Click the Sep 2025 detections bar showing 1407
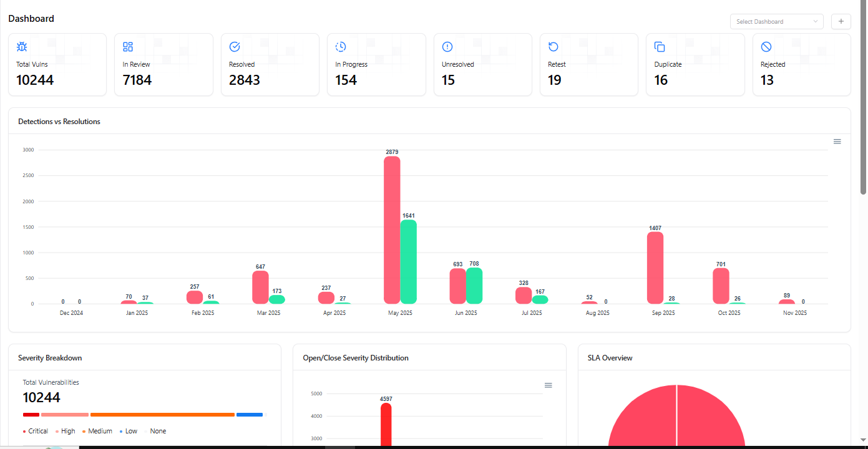Viewport: 868px width, 449px height. coord(655,268)
